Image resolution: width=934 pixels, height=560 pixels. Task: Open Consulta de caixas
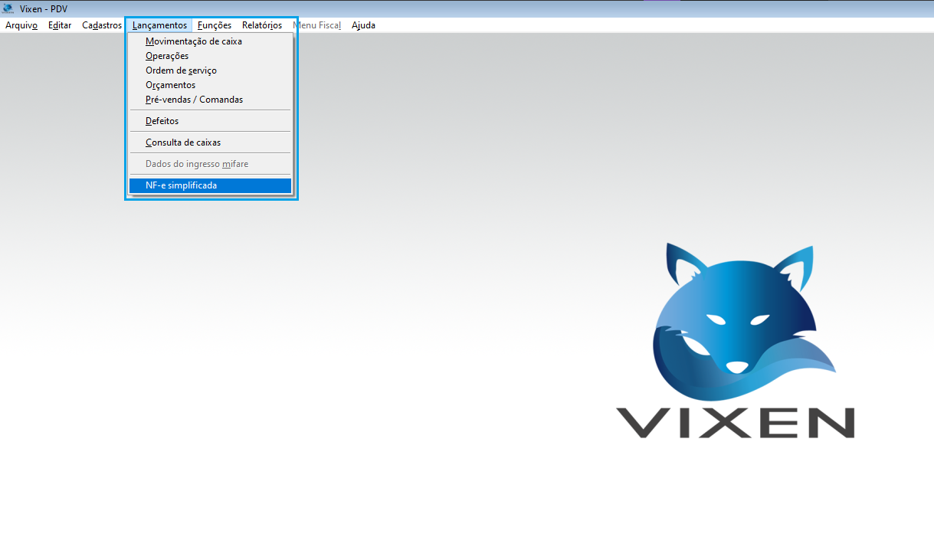coord(183,142)
